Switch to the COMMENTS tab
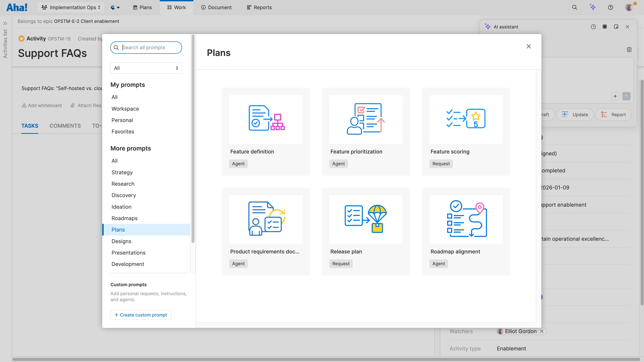Screen dimensions: 644x362 click(x=65, y=126)
